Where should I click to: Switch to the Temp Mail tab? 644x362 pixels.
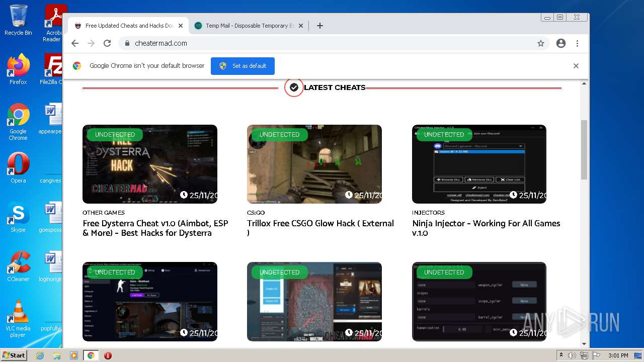pos(249,26)
